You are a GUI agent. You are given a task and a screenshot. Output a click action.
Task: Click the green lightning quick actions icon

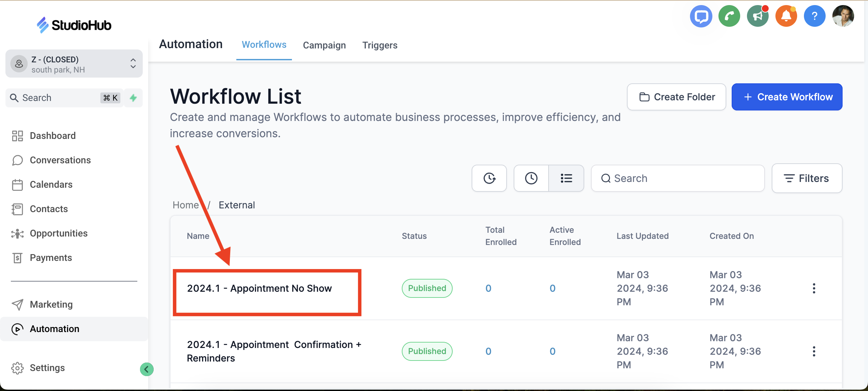pos(133,98)
